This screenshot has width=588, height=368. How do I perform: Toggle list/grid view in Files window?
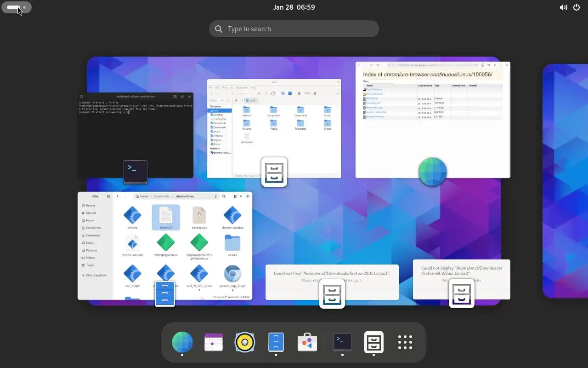pyautogui.click(x=235, y=196)
